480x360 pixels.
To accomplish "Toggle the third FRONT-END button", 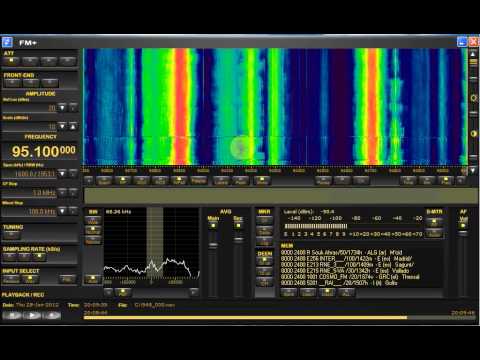I will pos(50,83).
